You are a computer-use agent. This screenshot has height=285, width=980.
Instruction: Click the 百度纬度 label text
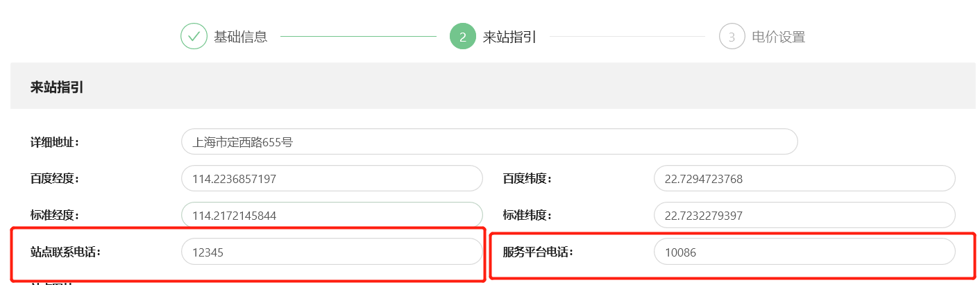click(x=527, y=179)
